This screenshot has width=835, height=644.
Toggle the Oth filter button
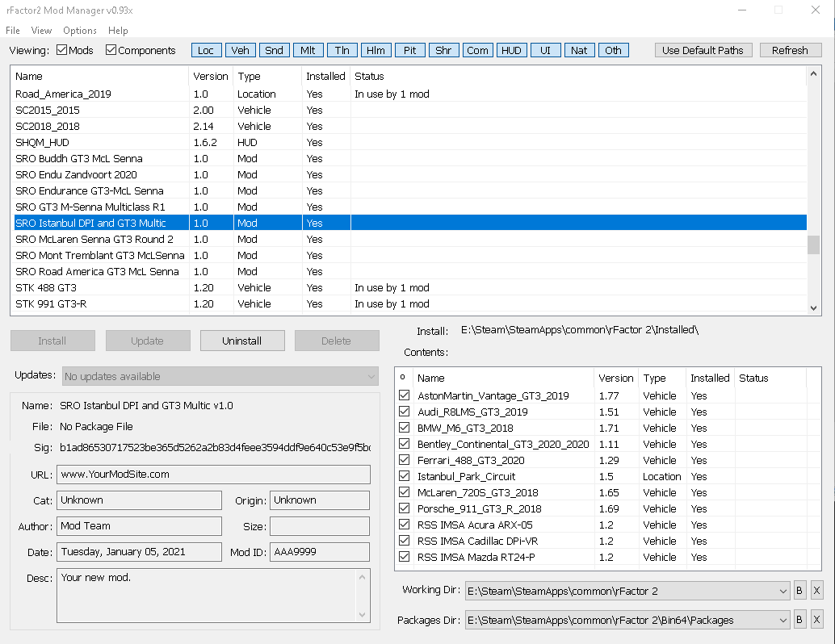pos(613,50)
